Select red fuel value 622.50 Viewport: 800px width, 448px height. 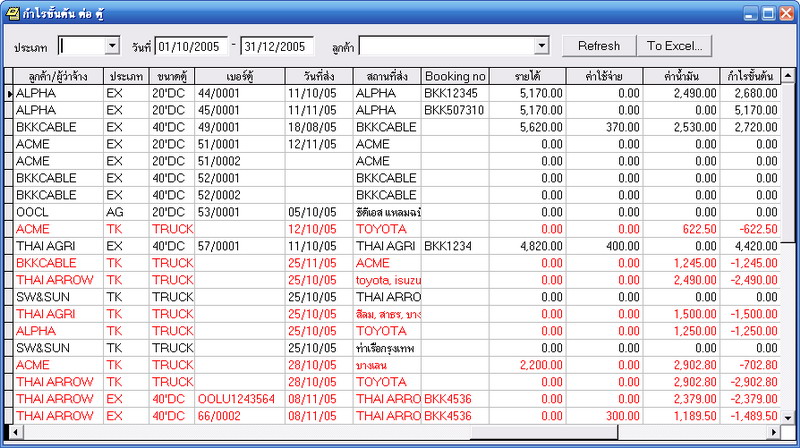tap(682, 229)
